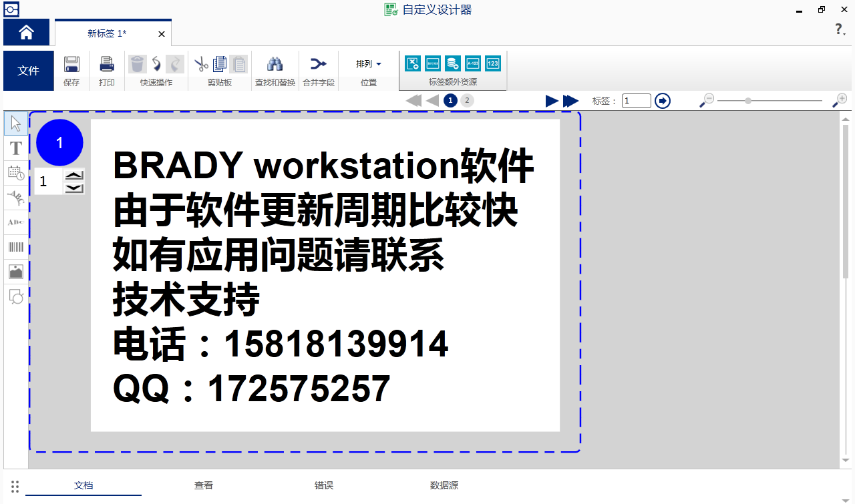Select label page 2 indicator

[x=467, y=101]
